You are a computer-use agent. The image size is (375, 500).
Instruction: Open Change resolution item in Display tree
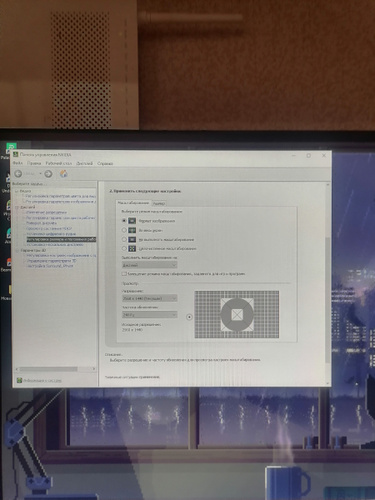[x=46, y=212]
